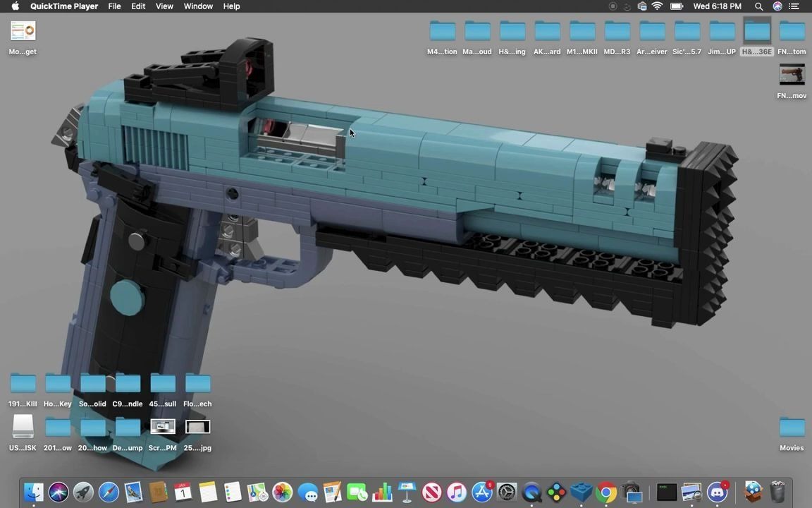Open Keynote from the Dock
812x508 pixels.
[407, 492]
